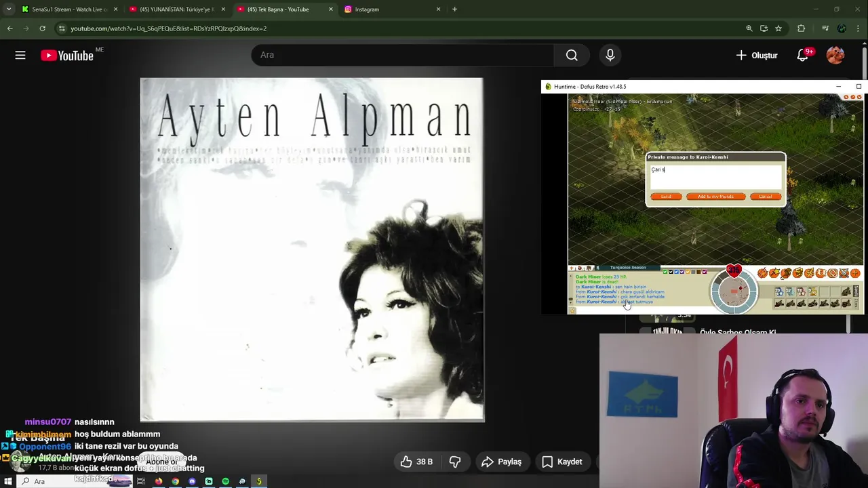This screenshot has height=488, width=868.
Task: Click the YouTube search magnifier button
Action: [572, 55]
